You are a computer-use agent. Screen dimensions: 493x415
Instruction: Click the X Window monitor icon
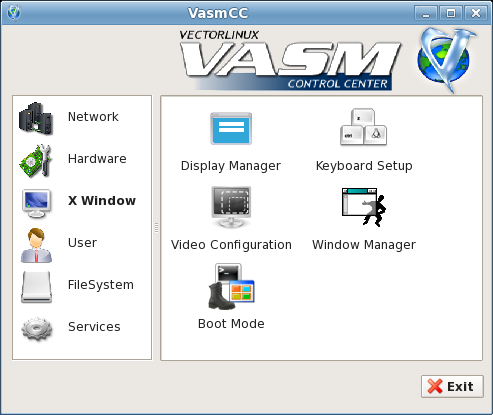(x=36, y=203)
